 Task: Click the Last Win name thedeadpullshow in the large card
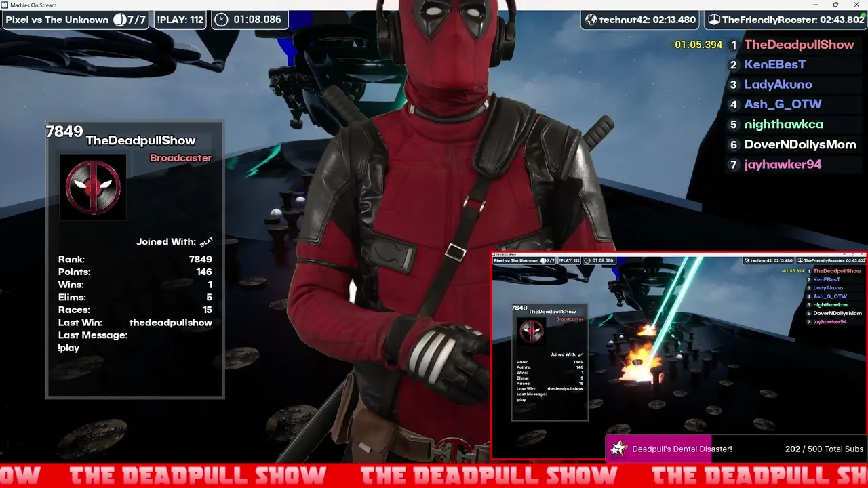tap(171, 323)
